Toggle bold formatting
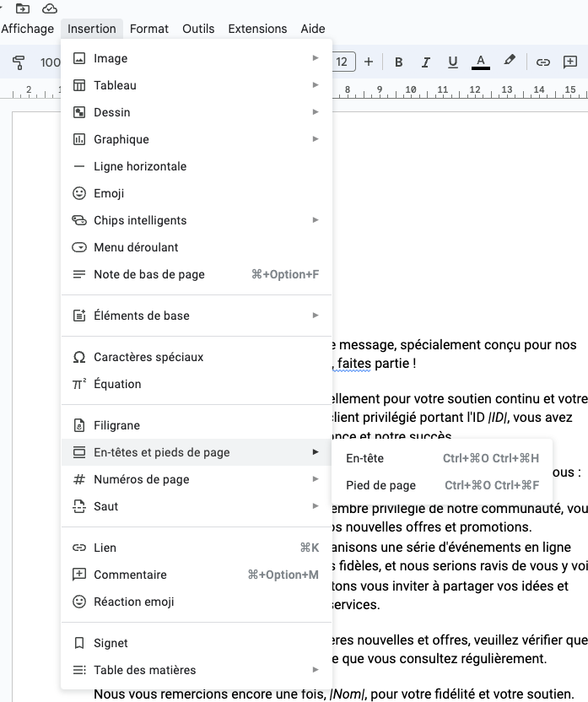This screenshot has height=702, width=588. pos(399,62)
